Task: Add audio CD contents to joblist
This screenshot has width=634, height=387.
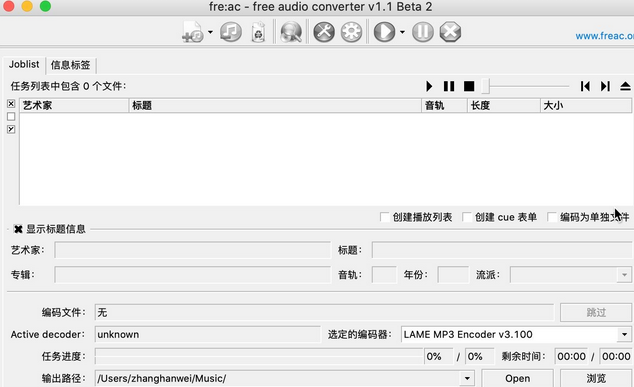Action: click(x=231, y=32)
